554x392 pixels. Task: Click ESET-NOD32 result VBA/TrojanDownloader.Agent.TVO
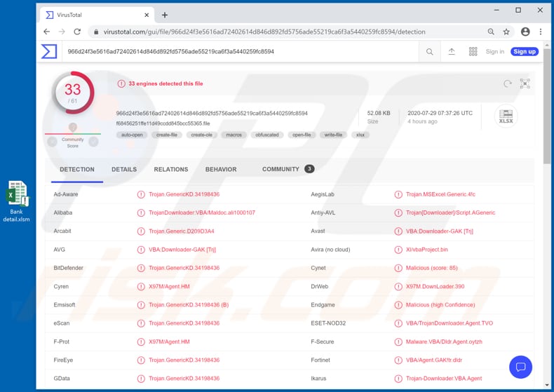point(449,323)
